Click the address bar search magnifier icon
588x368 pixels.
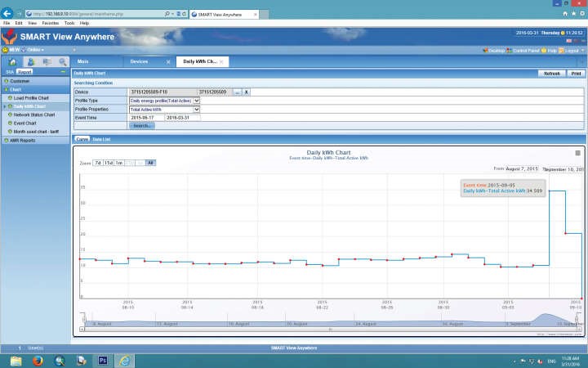click(x=167, y=14)
